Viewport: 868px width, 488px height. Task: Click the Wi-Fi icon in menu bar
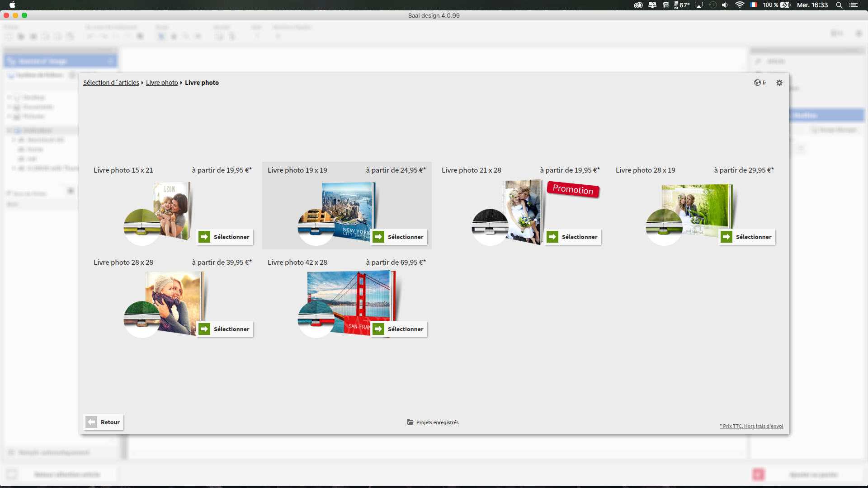740,5
